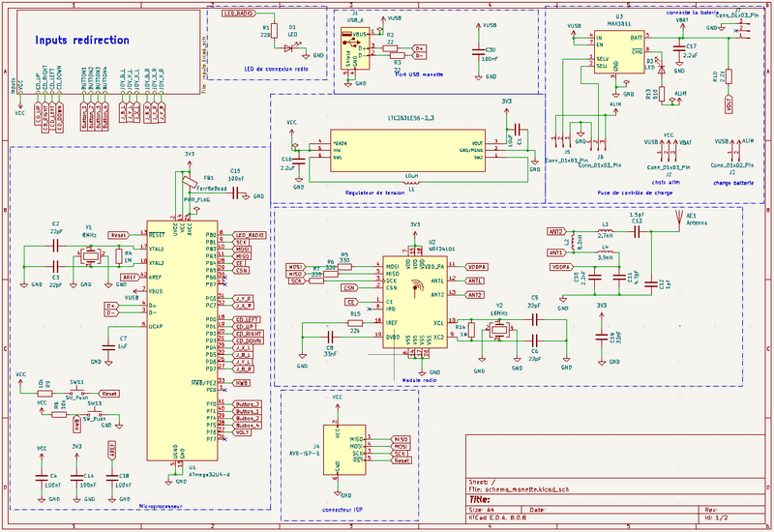Select resistor R4 1M
This screenshot has width=774, height=532.
(x=119, y=256)
